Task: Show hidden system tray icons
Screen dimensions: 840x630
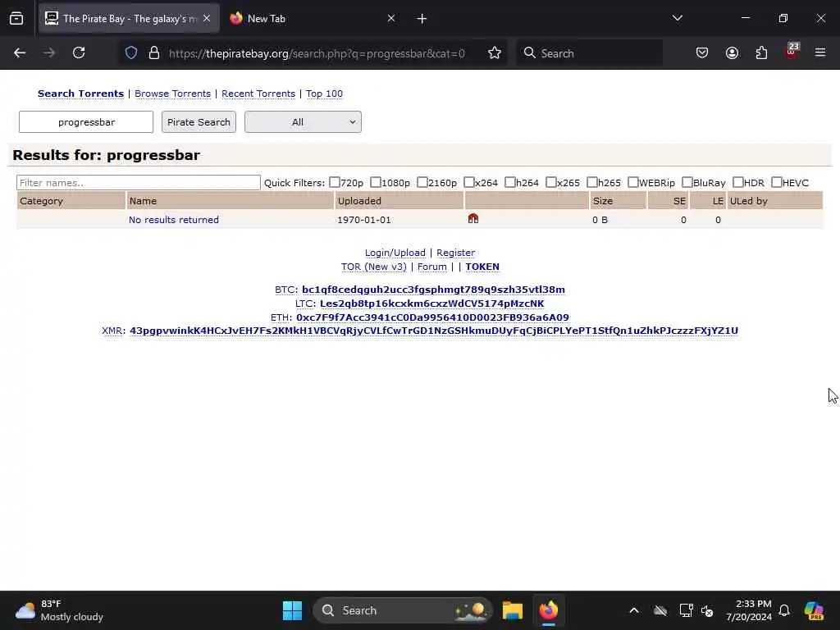Action: point(634,610)
